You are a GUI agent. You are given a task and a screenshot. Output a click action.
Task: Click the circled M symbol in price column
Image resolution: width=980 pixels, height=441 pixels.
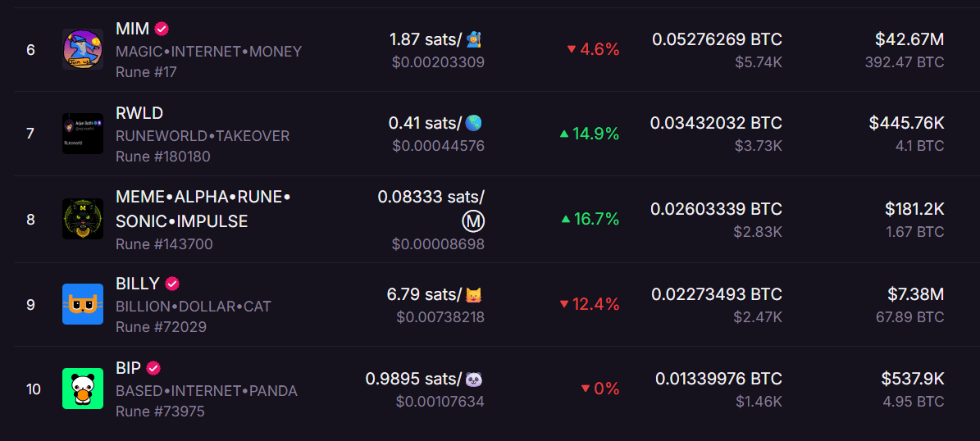point(473,220)
